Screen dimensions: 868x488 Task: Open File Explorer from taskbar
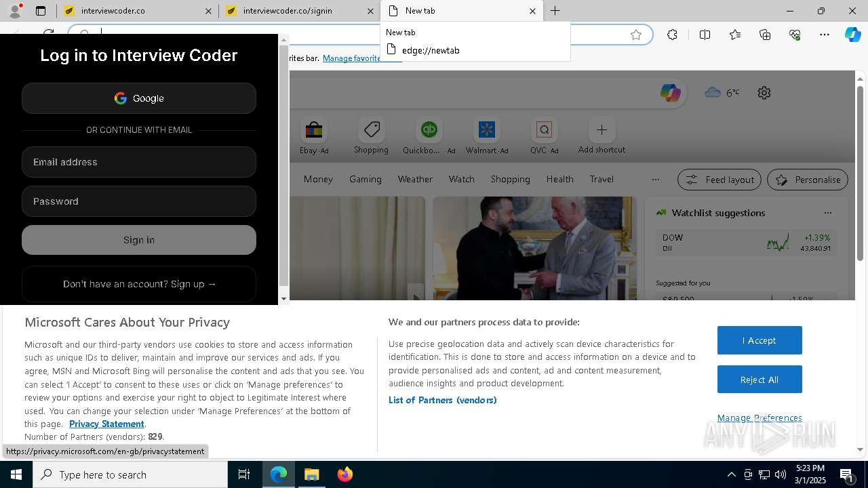[x=311, y=474]
